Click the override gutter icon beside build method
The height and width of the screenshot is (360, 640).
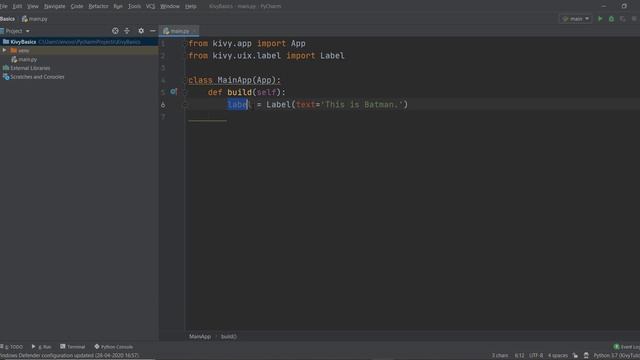point(173,92)
